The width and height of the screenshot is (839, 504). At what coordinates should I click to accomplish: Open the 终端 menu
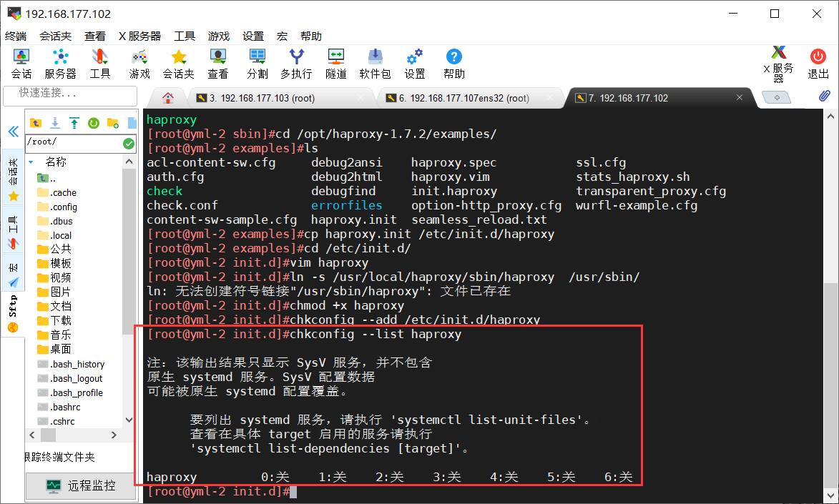(16, 36)
